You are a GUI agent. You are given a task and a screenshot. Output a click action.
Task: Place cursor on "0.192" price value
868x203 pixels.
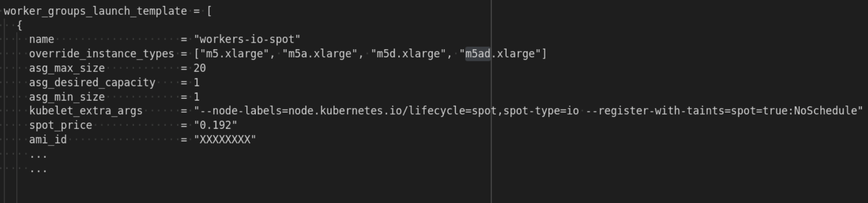215,125
